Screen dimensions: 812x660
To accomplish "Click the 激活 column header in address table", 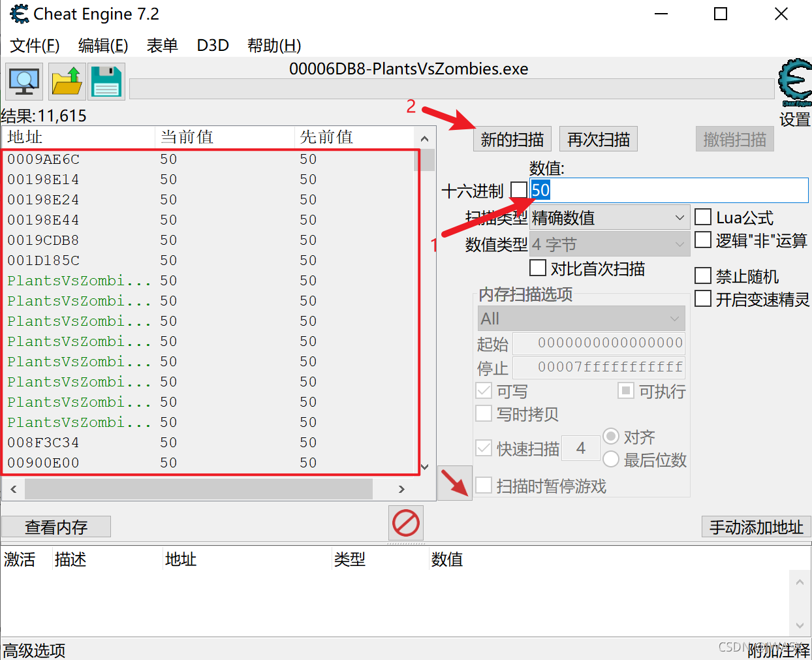I will coord(26,559).
